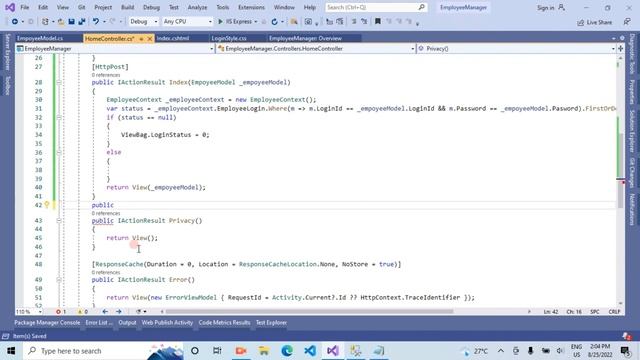
Task: Open the Code Metrics Results panel
Action: point(224,322)
